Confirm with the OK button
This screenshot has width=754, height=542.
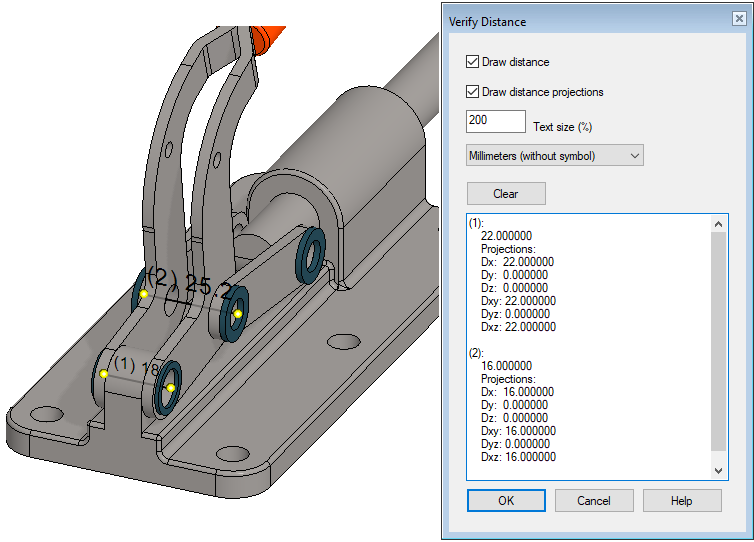506,500
